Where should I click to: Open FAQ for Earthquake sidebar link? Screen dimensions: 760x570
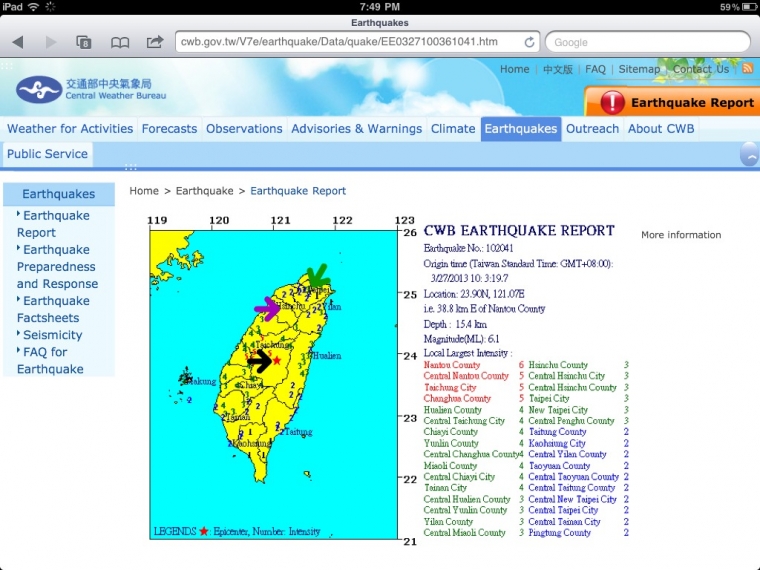[50, 361]
